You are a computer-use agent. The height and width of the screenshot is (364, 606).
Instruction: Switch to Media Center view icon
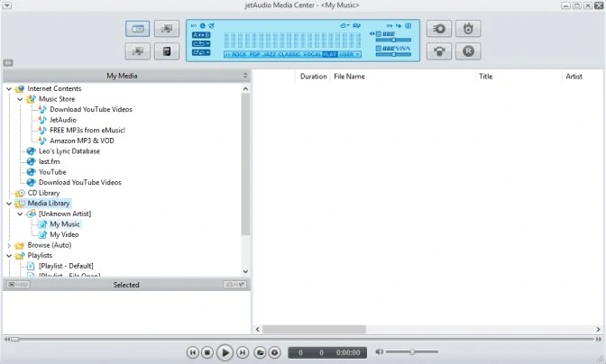point(138,29)
